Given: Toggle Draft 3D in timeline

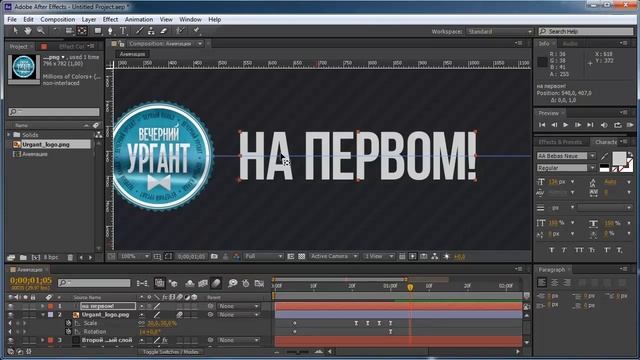Looking at the screenshot, I should pyautogui.click(x=173, y=283).
